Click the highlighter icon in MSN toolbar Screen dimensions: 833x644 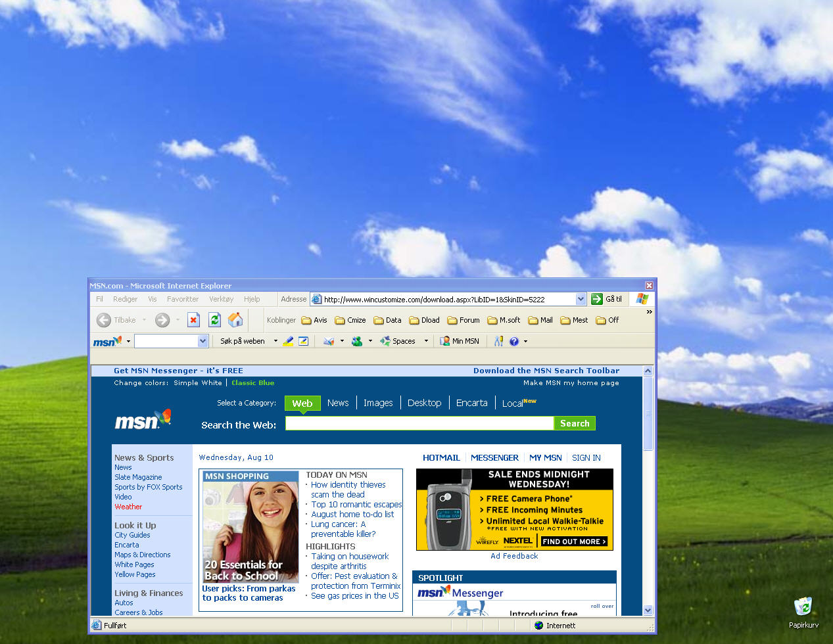coord(288,341)
